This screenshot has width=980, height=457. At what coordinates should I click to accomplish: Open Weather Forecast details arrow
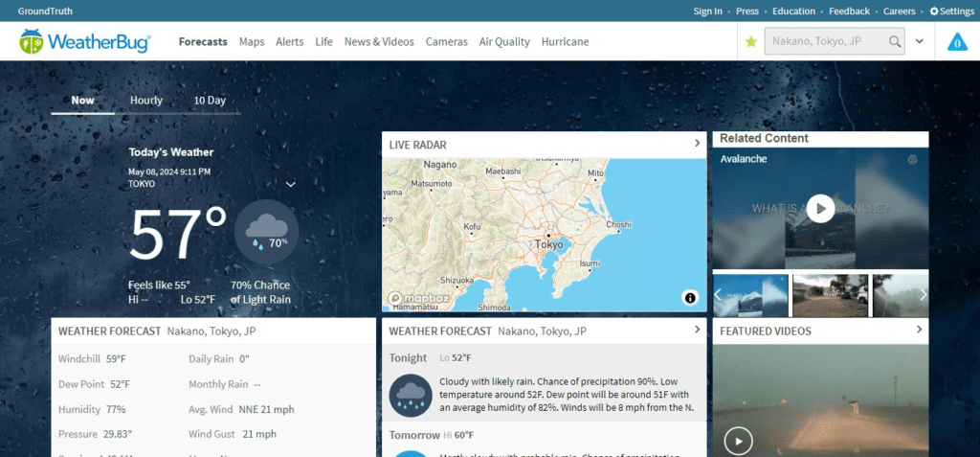pyautogui.click(x=697, y=330)
